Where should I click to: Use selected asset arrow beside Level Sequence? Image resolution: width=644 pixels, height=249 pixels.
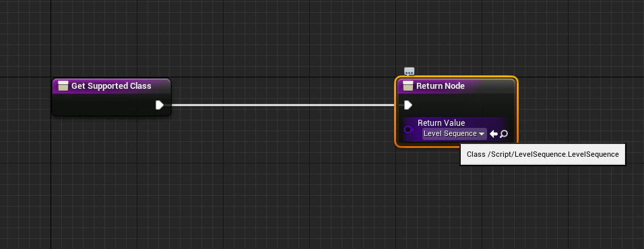(x=494, y=134)
